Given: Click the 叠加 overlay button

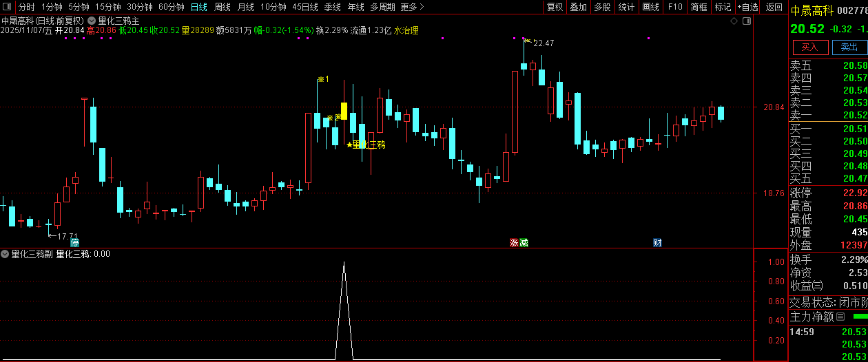Looking at the screenshot, I should pos(579,7).
